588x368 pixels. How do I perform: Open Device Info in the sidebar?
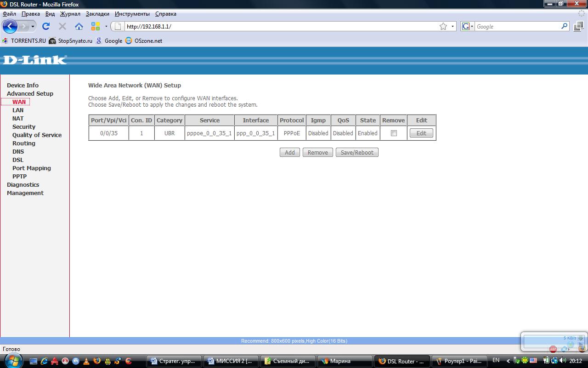point(23,85)
